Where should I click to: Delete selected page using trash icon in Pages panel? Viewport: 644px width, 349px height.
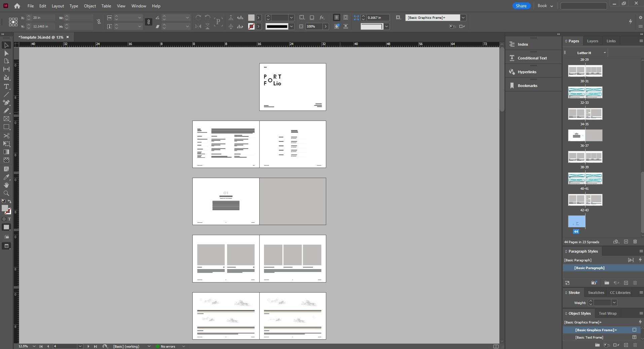[x=635, y=242]
